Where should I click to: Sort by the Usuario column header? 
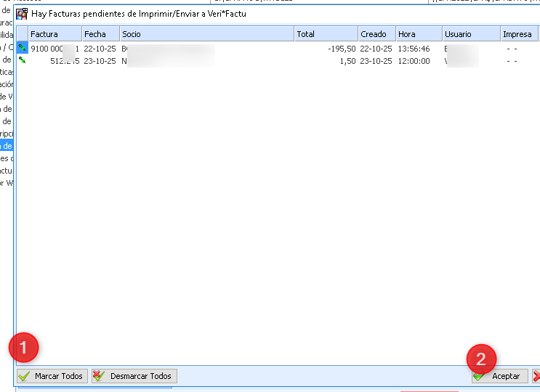pyautogui.click(x=470, y=34)
